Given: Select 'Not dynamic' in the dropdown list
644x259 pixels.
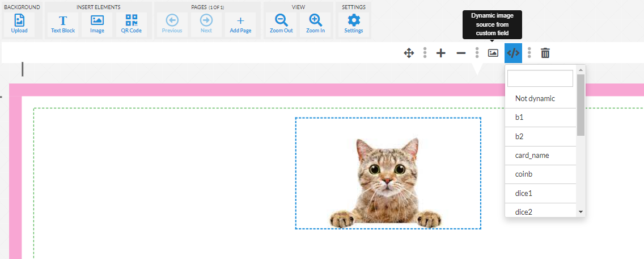Looking at the screenshot, I should [535, 99].
